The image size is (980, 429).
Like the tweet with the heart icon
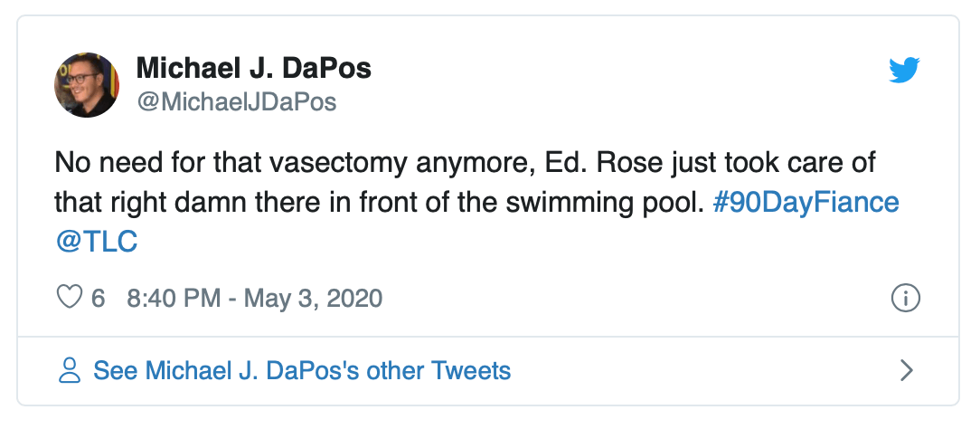pos(70,298)
